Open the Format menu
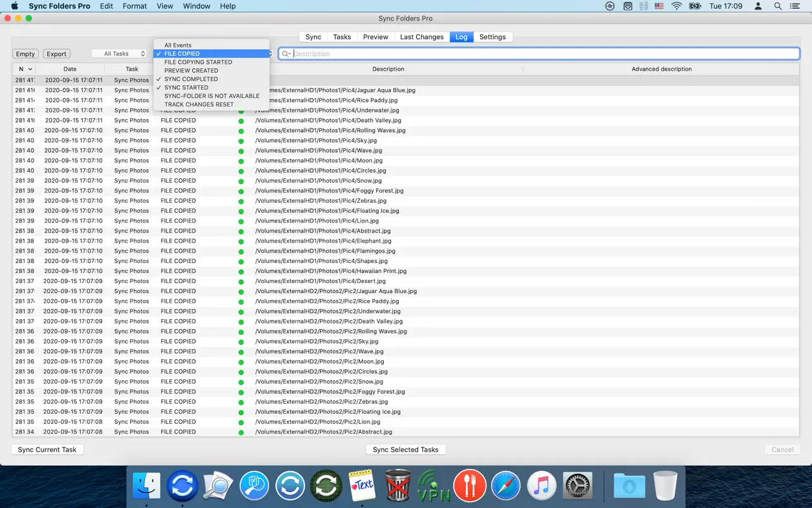This screenshot has width=812, height=508. [x=134, y=6]
